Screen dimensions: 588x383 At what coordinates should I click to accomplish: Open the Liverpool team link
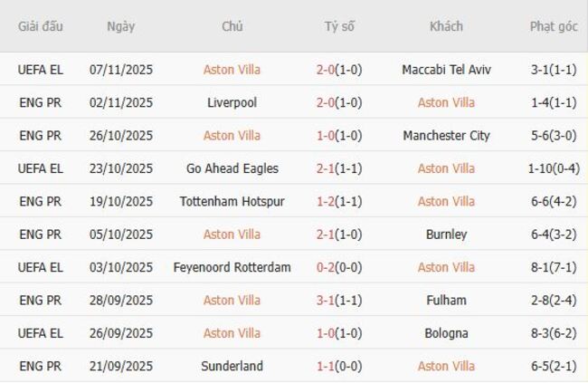click(x=232, y=102)
